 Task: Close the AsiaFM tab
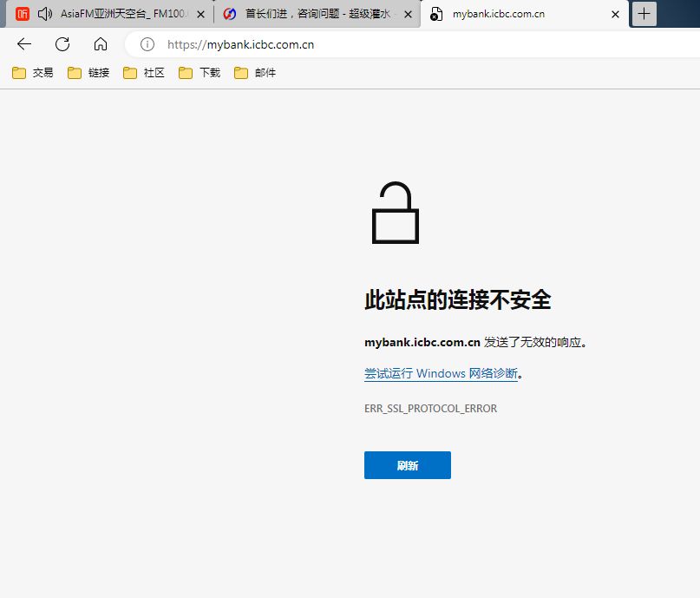[201, 14]
